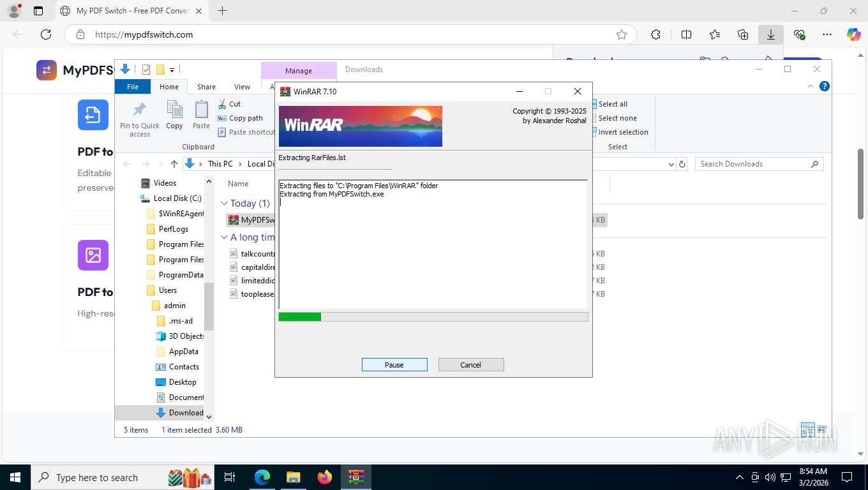Open Edge Downloads toolbar icon
Viewport: 868px width, 490px height.
click(x=771, y=34)
